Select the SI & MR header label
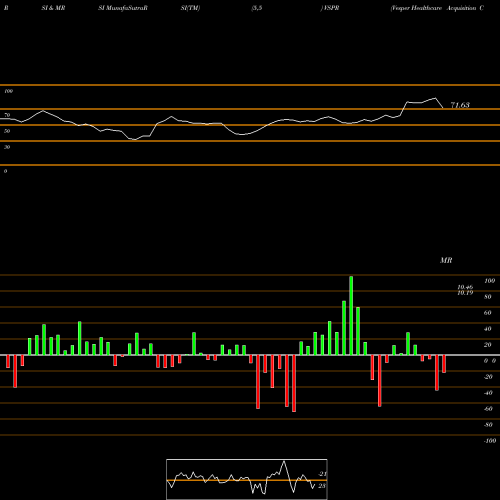The image size is (500, 500). pos(53,8)
